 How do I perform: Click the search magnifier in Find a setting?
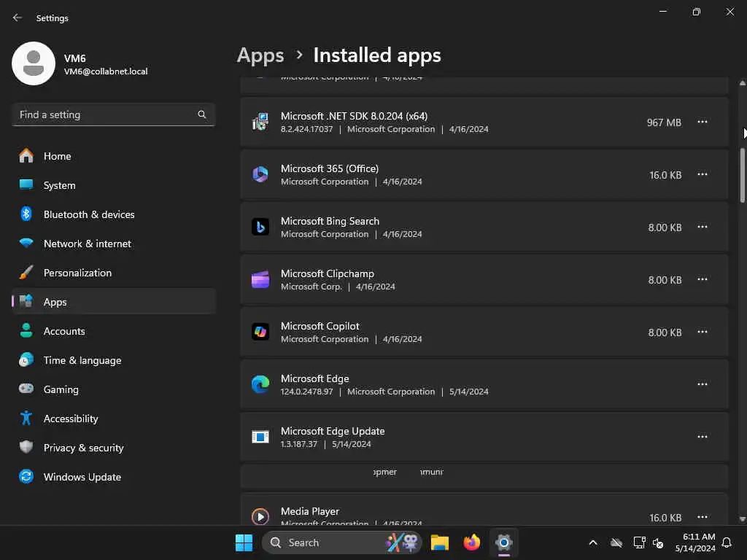(202, 114)
